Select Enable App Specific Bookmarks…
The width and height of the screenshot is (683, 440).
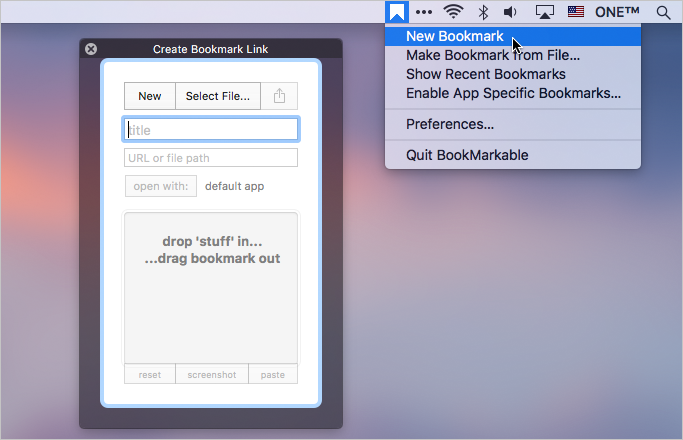coord(513,93)
